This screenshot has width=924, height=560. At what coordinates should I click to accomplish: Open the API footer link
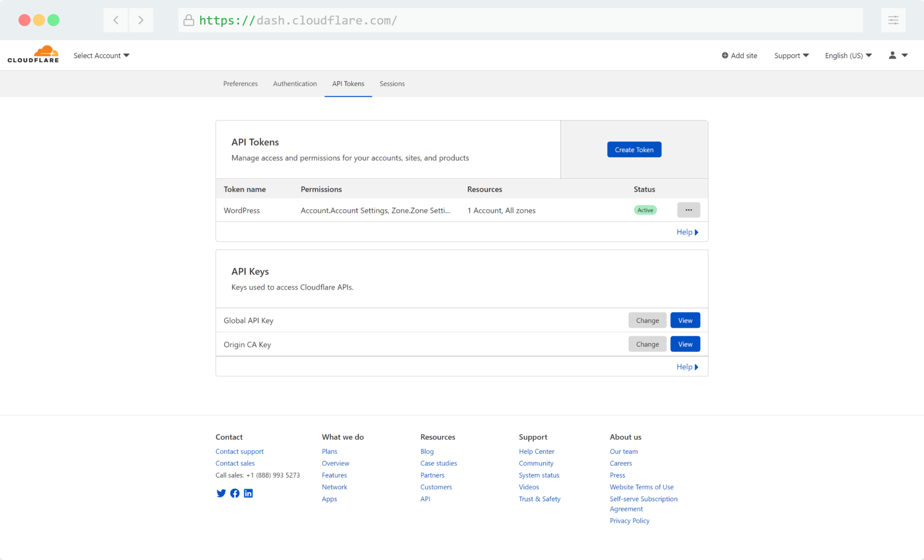point(425,499)
